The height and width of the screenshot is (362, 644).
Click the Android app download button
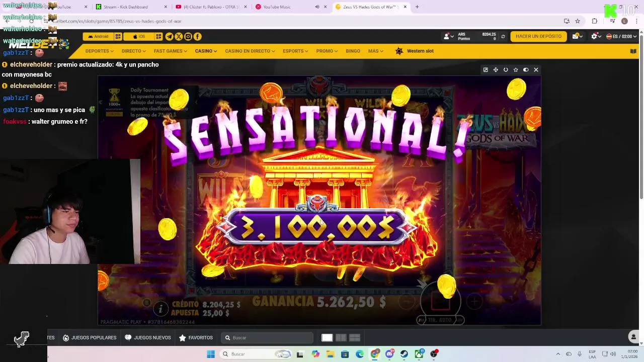[x=98, y=36]
